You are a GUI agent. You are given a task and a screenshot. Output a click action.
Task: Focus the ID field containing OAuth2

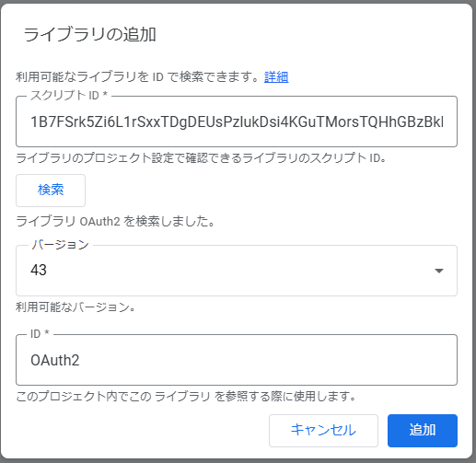(237, 360)
